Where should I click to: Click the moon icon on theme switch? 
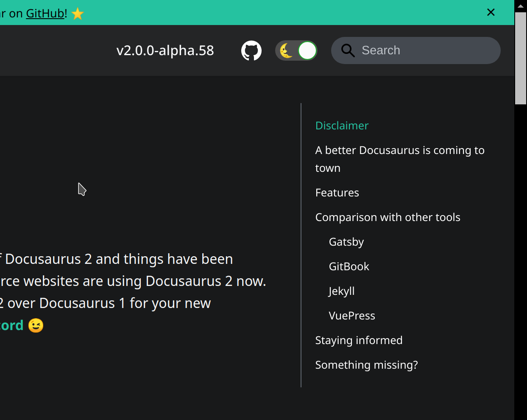(x=285, y=50)
